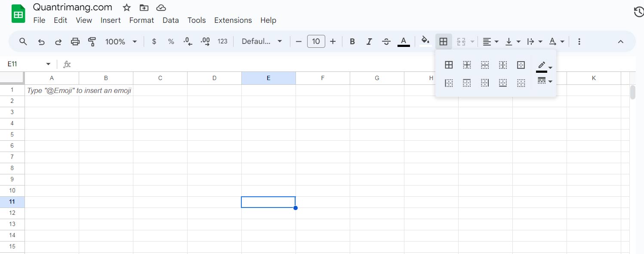Screen dimensions: 644x254
Task: Apply borders to all cells
Action: click(449, 65)
